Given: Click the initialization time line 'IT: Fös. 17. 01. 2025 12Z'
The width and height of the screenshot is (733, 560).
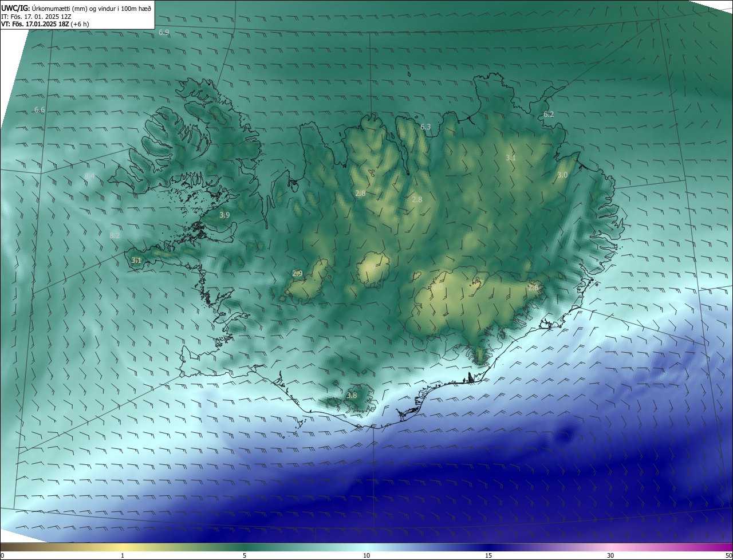Looking at the screenshot, I should click(36, 17).
